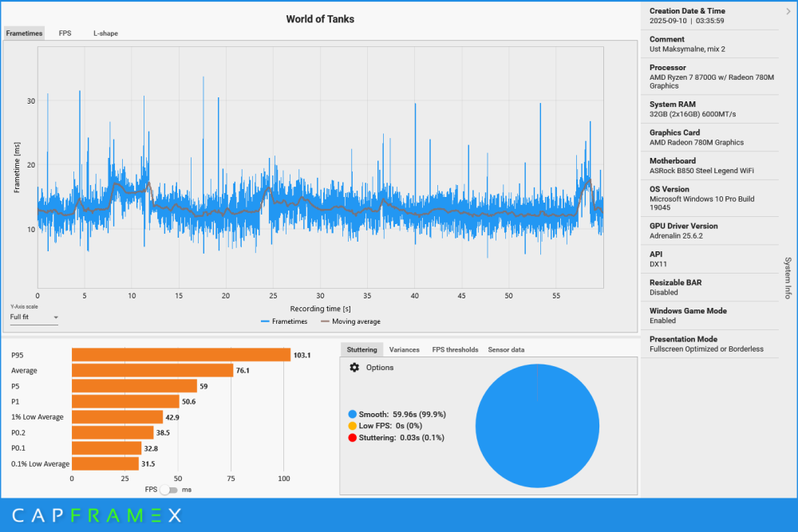Viewport: 798px width, 532px height.
Task: Toggle the FPS/ms unit switch
Action: click(168, 490)
